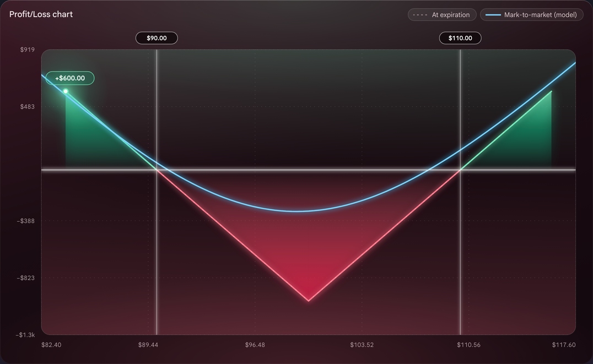Toggle the At expiration legend pill
This screenshot has width=593, height=364.
coord(442,15)
